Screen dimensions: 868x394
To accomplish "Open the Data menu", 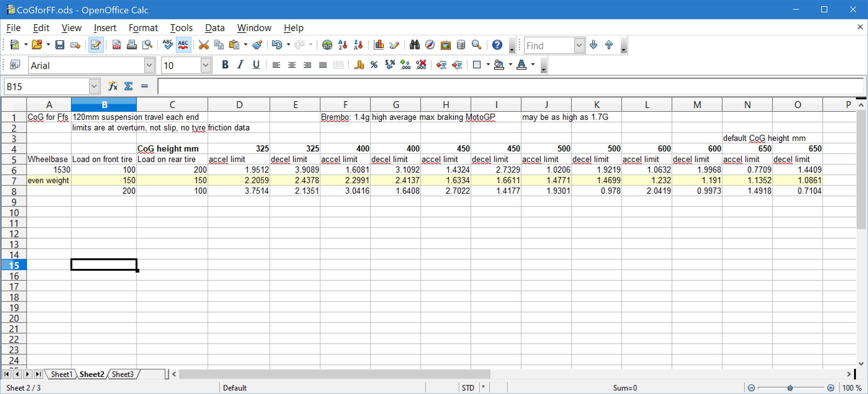I will point(215,28).
